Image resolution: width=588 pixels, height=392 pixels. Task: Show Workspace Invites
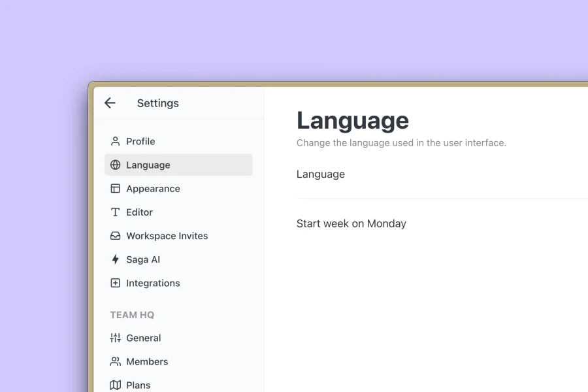[x=178, y=236]
